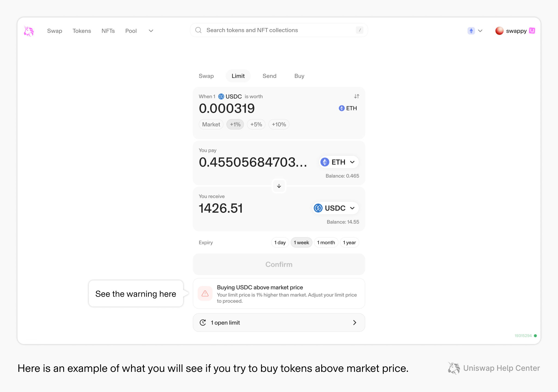The width and height of the screenshot is (558, 392).
Task: Click USDC balance 14.55
Action: pyautogui.click(x=343, y=222)
